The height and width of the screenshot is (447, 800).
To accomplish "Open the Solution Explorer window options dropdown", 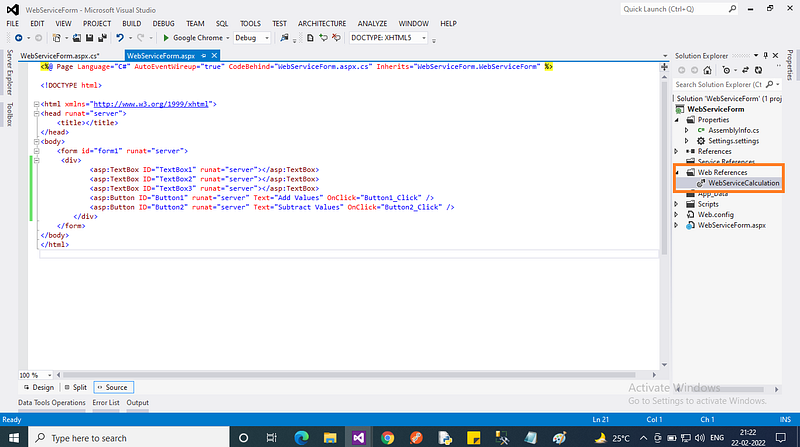I will tap(756, 55).
